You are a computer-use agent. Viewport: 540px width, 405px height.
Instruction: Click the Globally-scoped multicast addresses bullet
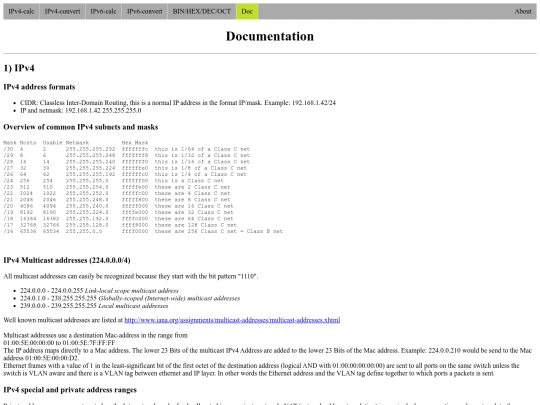[130, 298]
